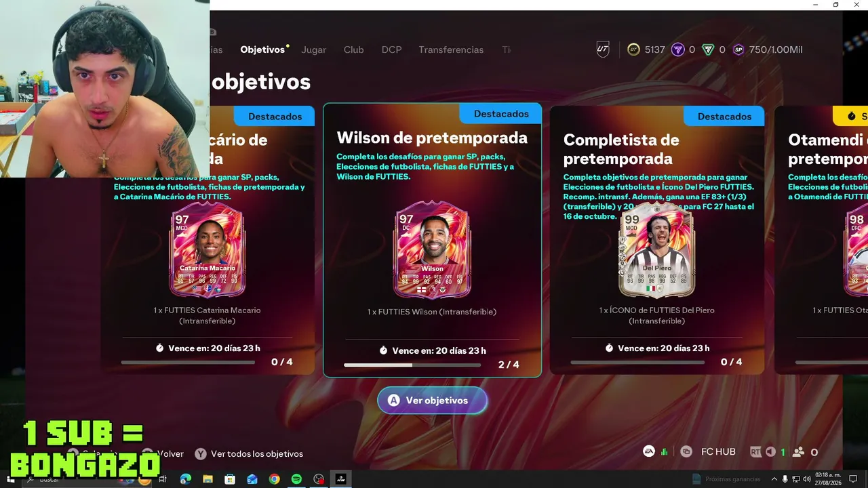
Task: Click the Volver prompt
Action: [x=170, y=453]
